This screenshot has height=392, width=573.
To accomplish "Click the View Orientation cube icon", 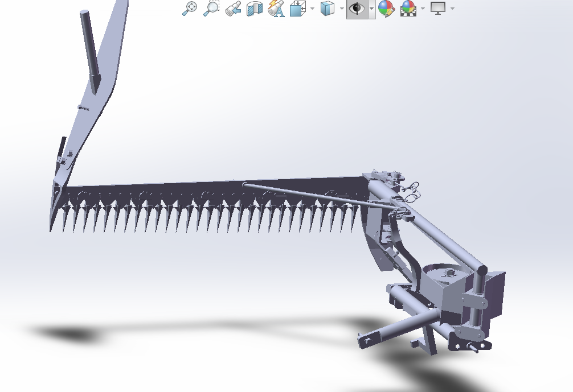I will [298, 9].
